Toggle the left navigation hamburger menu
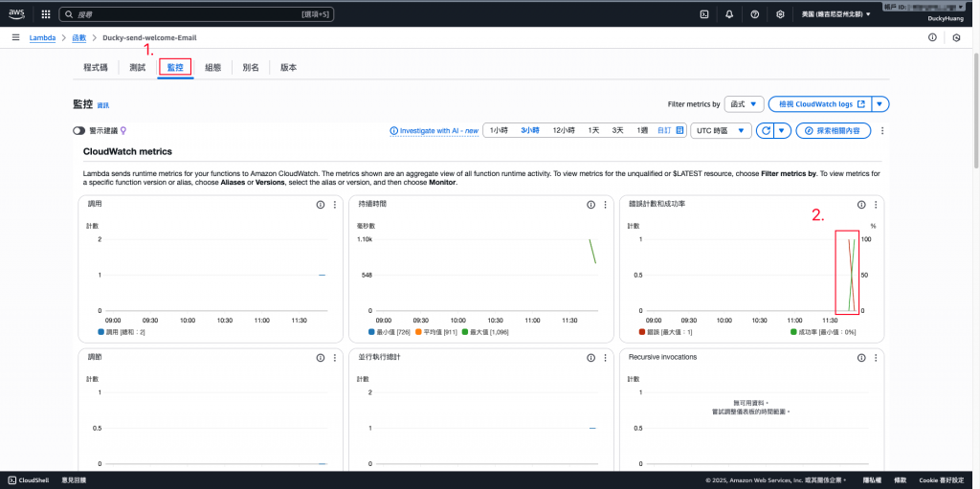The width and height of the screenshot is (980, 489). coord(15,37)
